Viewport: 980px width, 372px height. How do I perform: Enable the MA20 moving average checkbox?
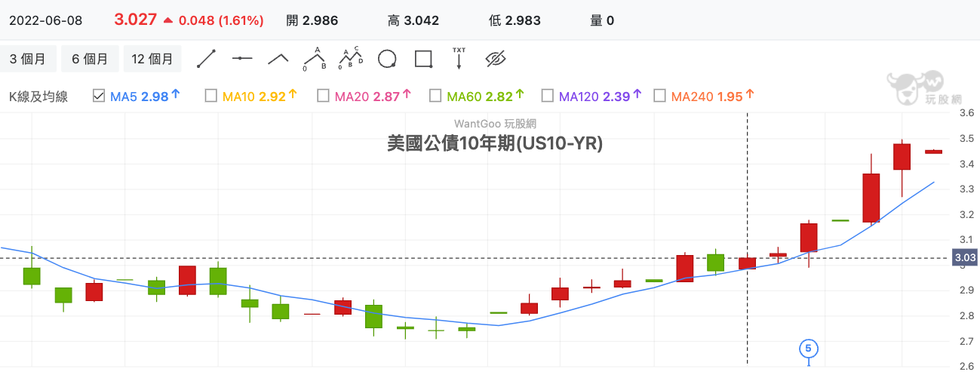(323, 96)
